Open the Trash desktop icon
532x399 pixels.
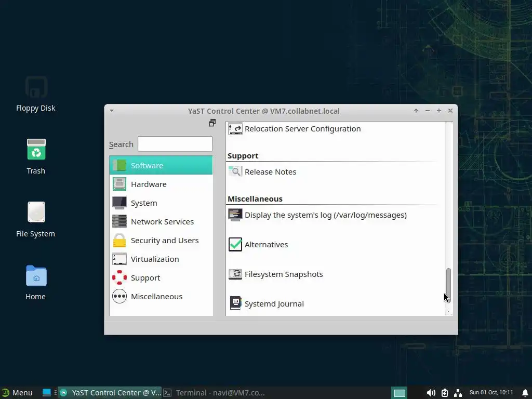(x=36, y=149)
